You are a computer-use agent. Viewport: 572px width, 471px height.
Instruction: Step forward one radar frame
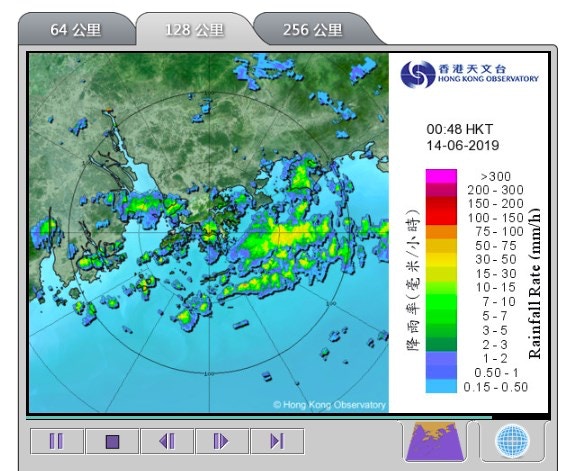(x=222, y=441)
